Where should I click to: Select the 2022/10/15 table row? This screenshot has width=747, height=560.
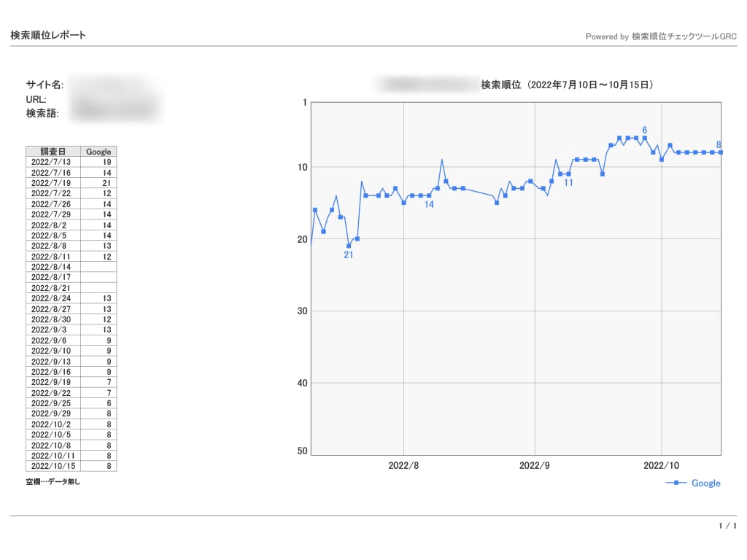[x=71, y=466]
